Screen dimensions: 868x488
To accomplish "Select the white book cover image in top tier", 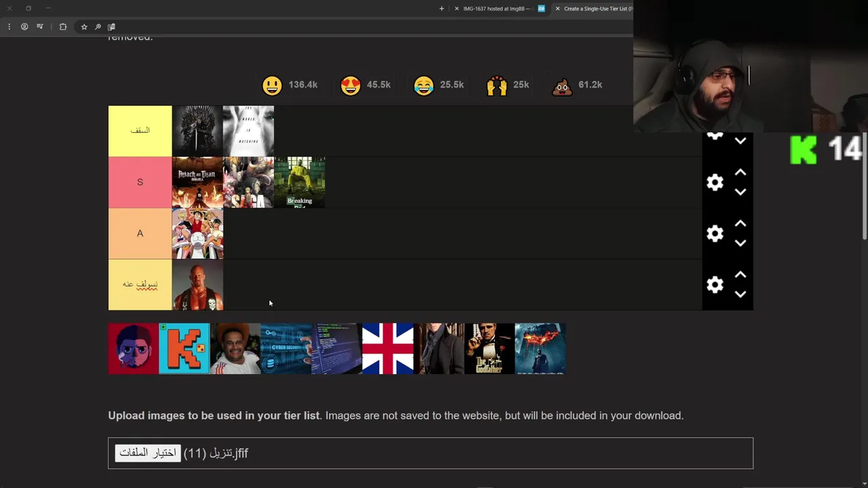I will 248,131.
